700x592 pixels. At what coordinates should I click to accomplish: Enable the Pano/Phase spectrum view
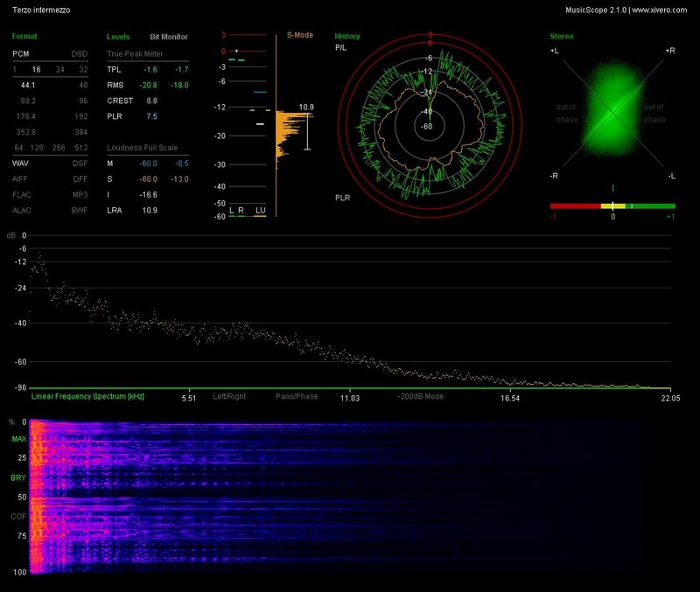(297, 396)
